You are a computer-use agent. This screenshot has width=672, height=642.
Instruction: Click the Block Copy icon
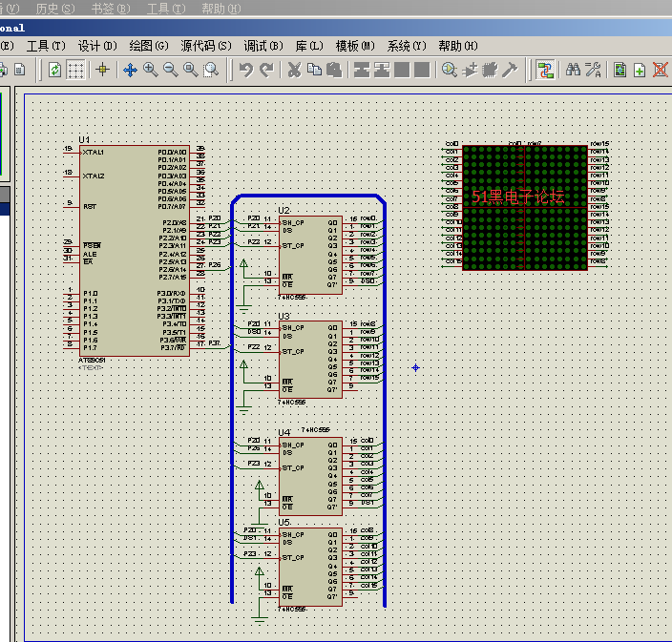[x=362, y=70]
